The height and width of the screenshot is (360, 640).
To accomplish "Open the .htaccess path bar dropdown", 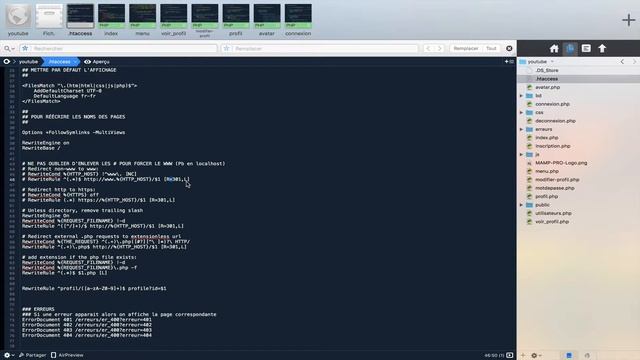I will click(x=60, y=62).
